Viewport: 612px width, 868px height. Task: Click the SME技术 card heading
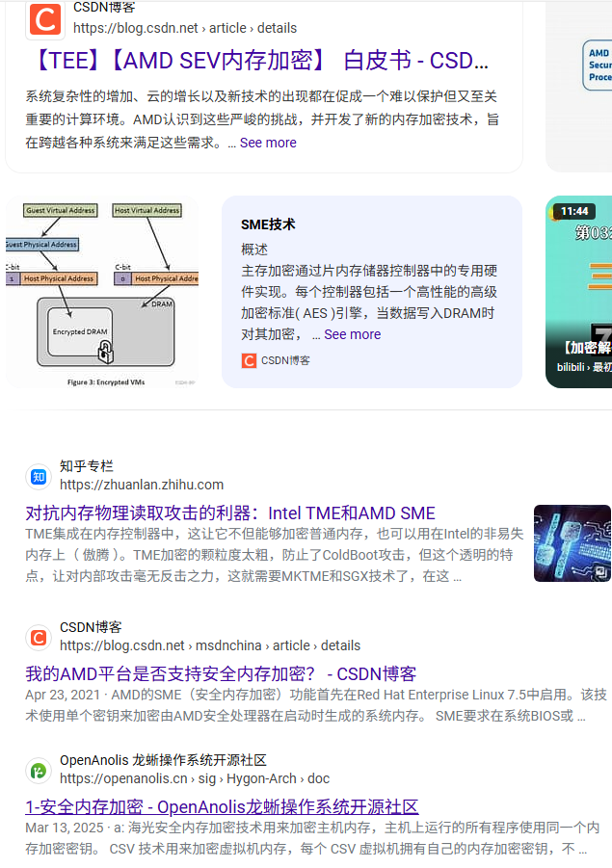(x=268, y=224)
